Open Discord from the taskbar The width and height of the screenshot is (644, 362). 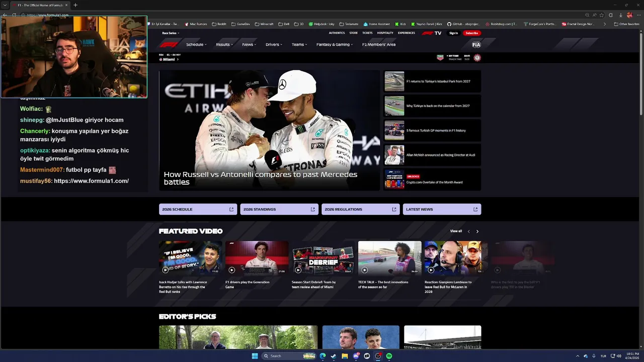(356, 356)
